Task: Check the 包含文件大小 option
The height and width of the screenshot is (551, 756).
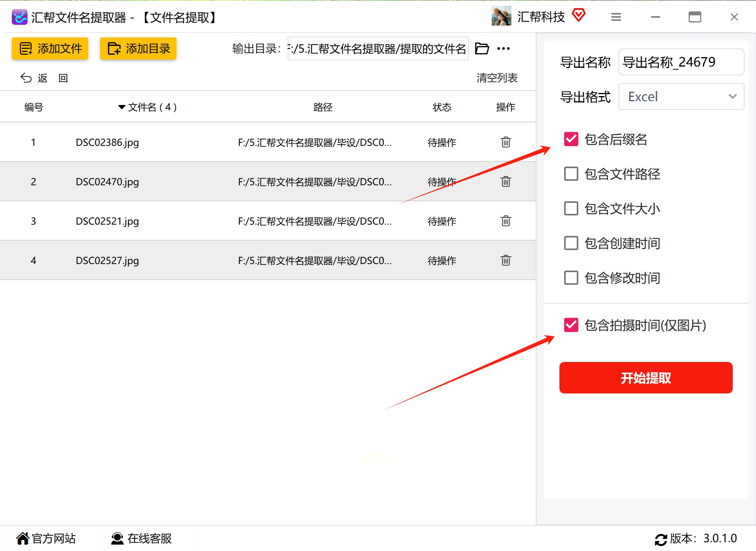Action: 571,208
